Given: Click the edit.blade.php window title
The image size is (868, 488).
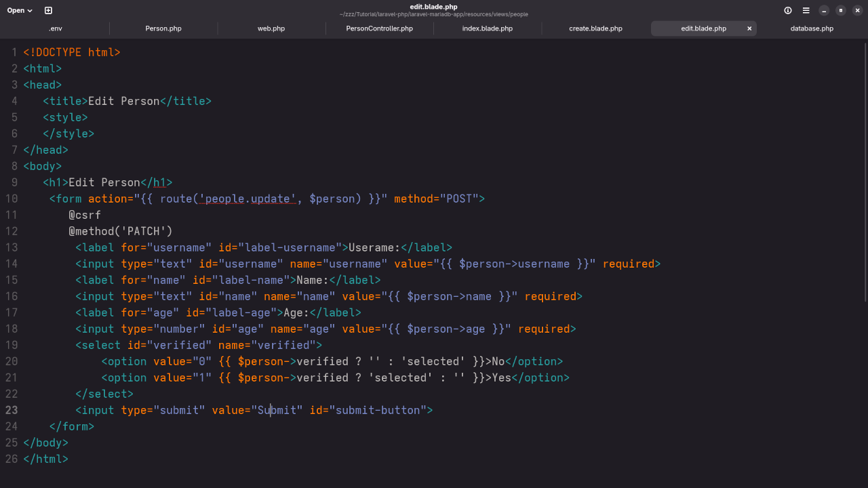Looking at the screenshot, I should (x=433, y=7).
